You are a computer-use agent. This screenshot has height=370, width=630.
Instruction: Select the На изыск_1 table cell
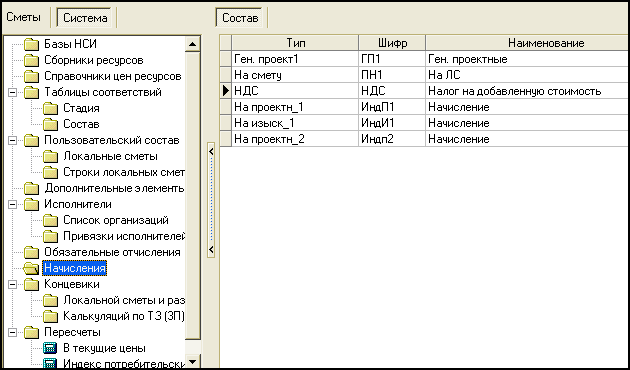295,123
